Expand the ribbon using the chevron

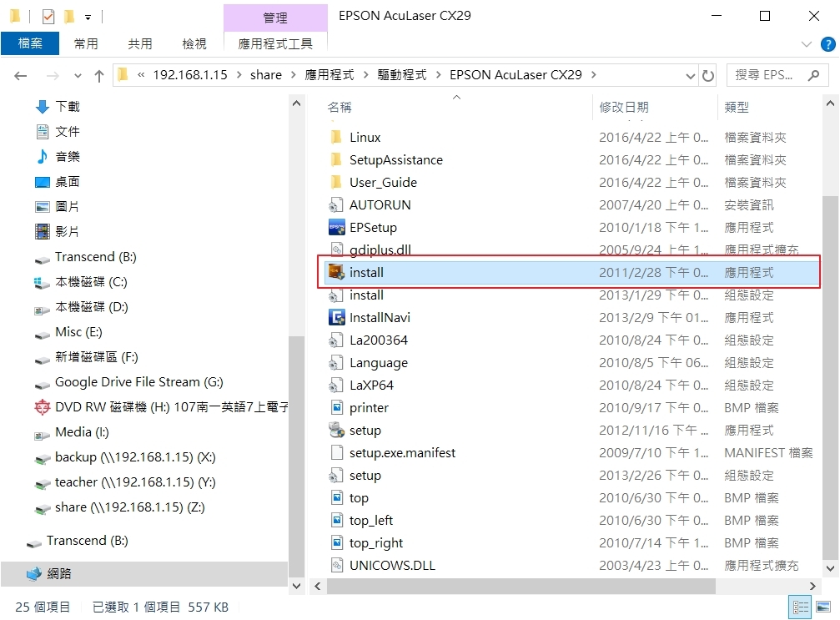click(807, 44)
